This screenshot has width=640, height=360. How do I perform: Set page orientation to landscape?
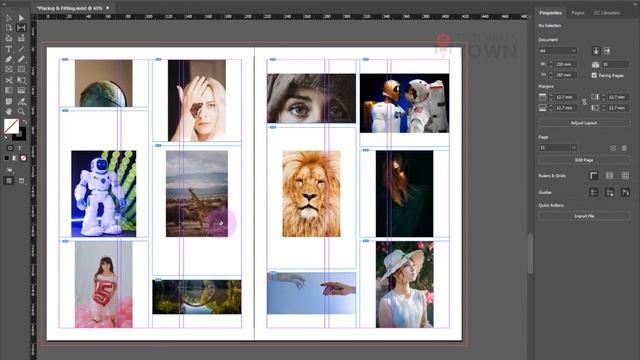(x=607, y=51)
